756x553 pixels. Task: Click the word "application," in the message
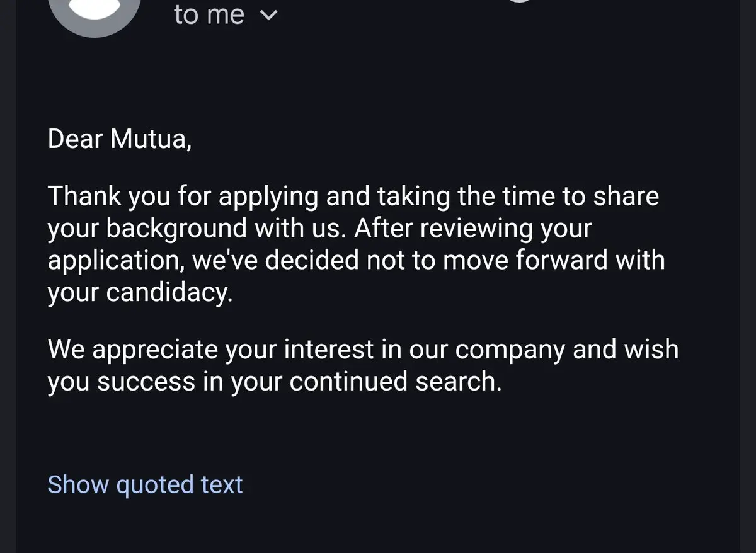[x=116, y=260]
